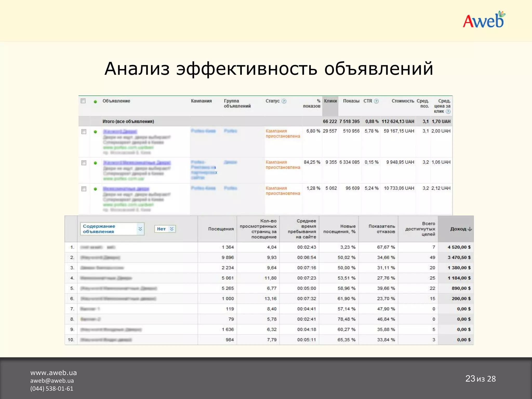Screen dimensions: 532x399
Task: Sort by the Стоимость column header
Action: (403, 101)
